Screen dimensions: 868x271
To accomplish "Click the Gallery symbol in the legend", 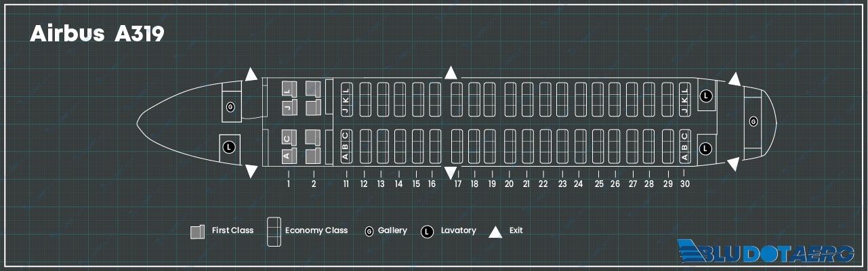I will coord(369,232).
